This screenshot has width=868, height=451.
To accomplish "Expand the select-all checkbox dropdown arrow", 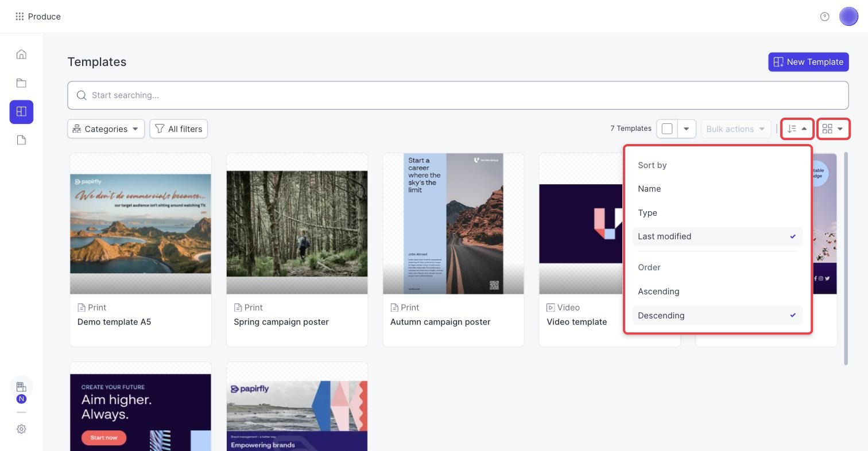I will point(687,129).
